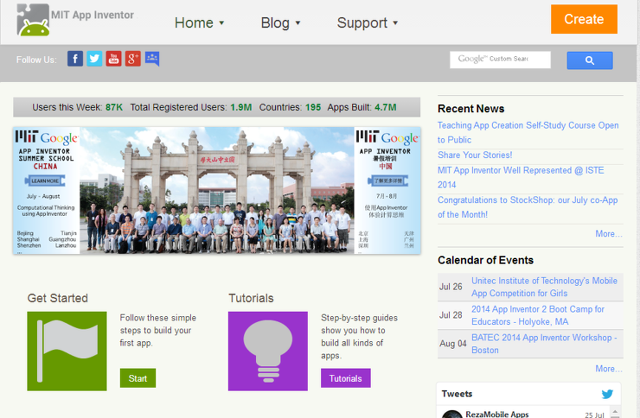Click the green flag Get Started tile
The height and width of the screenshot is (418, 640).
click(67, 351)
